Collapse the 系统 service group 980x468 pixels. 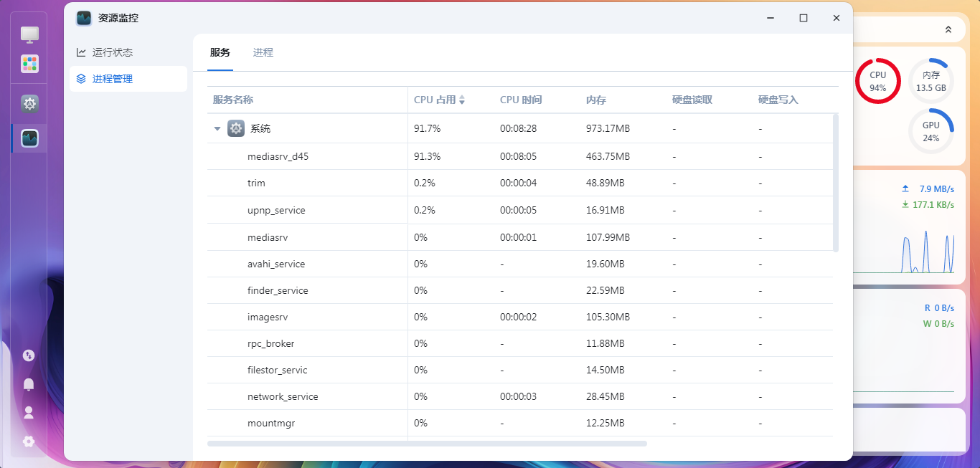pyautogui.click(x=217, y=129)
